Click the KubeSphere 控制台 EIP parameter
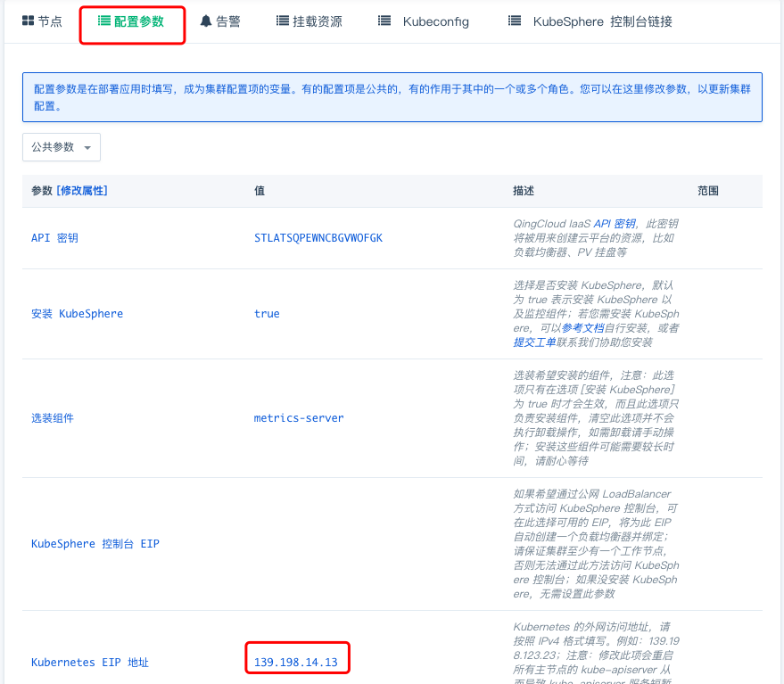Image resolution: width=784 pixels, height=684 pixels. coord(95,544)
